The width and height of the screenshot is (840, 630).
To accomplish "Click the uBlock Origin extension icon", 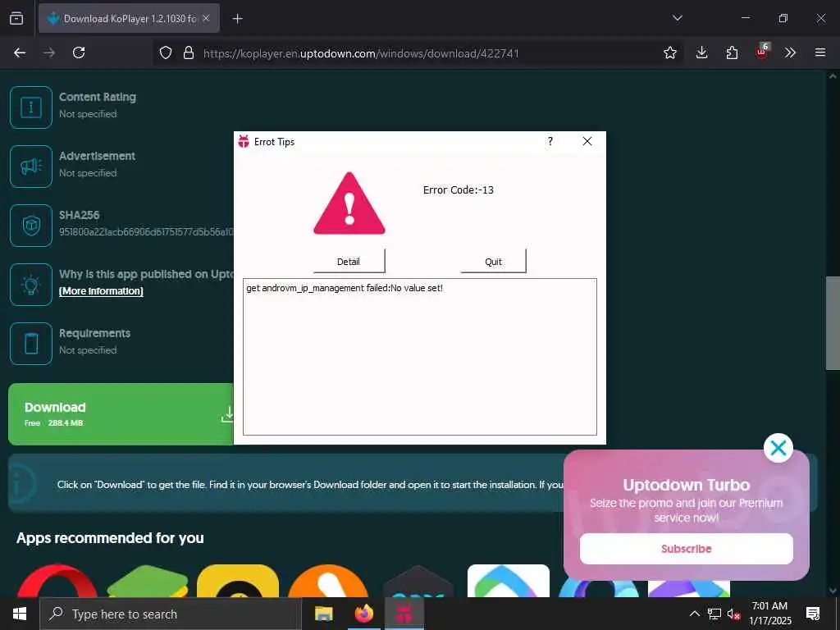I will tap(762, 52).
